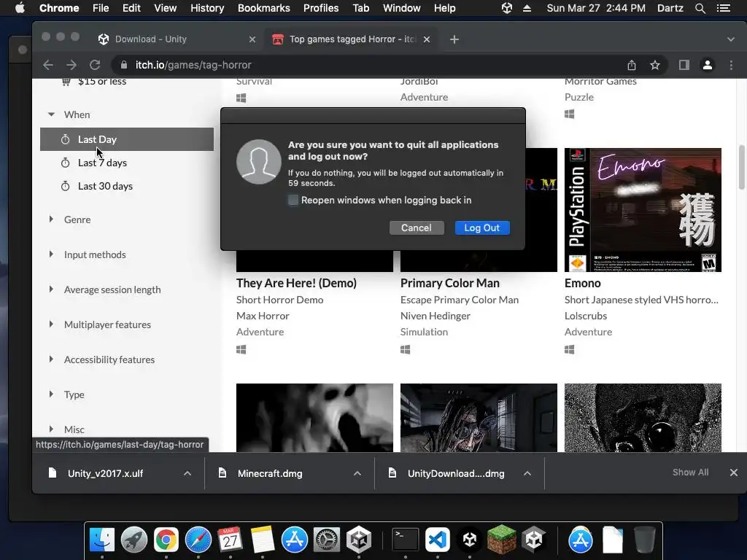This screenshot has height=560, width=747.
Task: Open the Chrome profile avatar
Action: point(708,65)
